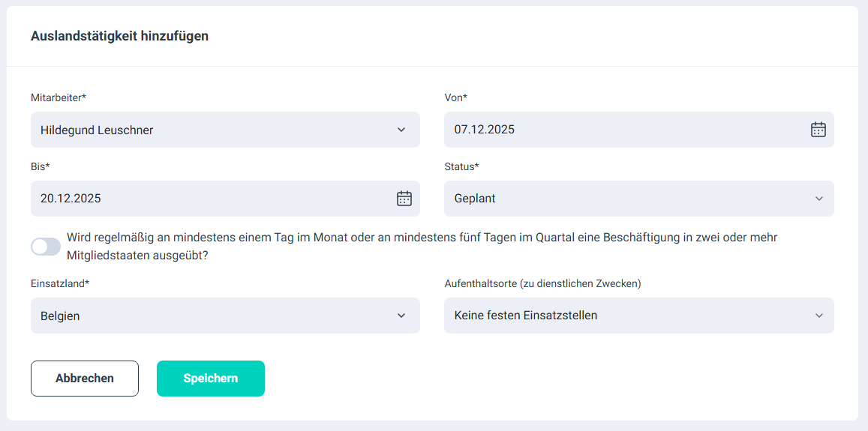Save the entry with Speichern

(211, 379)
